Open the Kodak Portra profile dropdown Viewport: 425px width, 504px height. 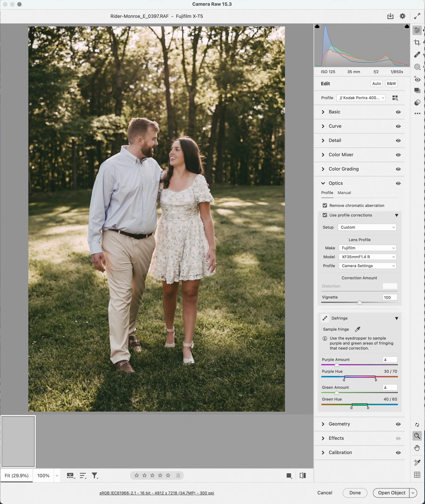click(361, 98)
